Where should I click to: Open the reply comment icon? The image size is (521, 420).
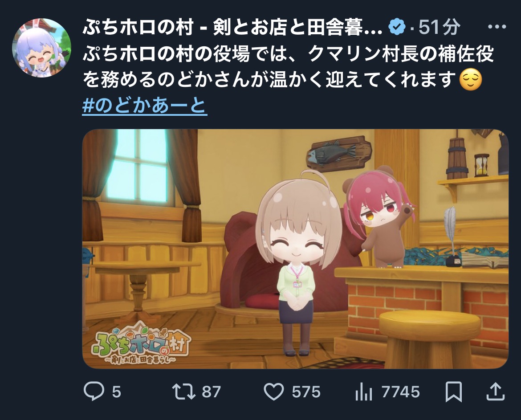(94, 391)
